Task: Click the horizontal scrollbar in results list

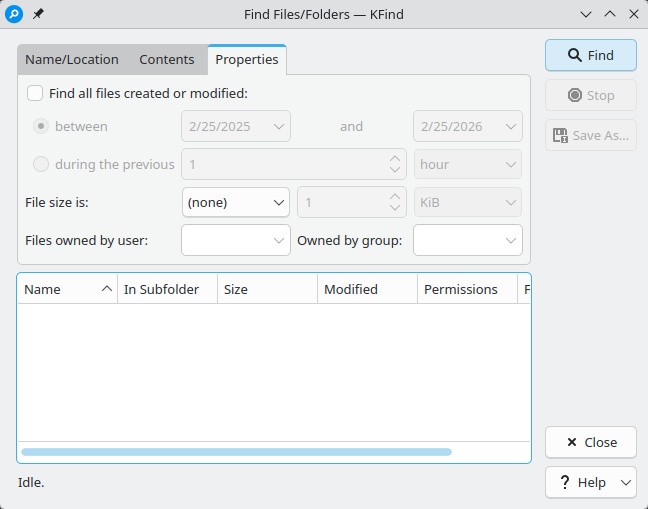Action: point(236,452)
